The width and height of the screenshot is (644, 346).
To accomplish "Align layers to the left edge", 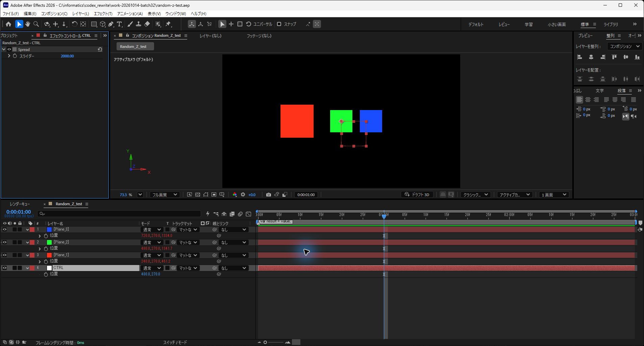I will 580,57.
